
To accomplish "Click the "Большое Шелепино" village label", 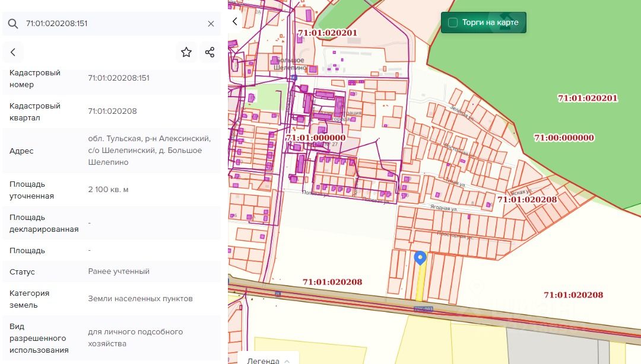I will pos(290,63).
